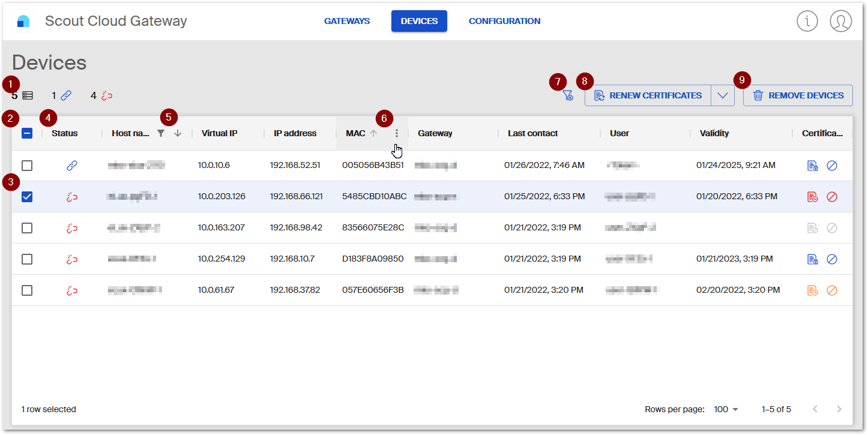Switch to the Gateways tab
Screen dimensions: 868x435
click(x=347, y=21)
